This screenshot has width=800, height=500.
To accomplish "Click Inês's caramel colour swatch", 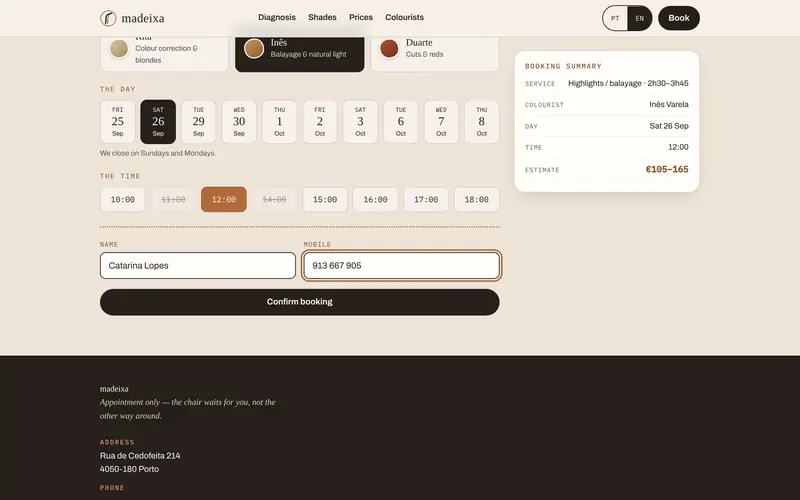I will pyautogui.click(x=254, y=48).
